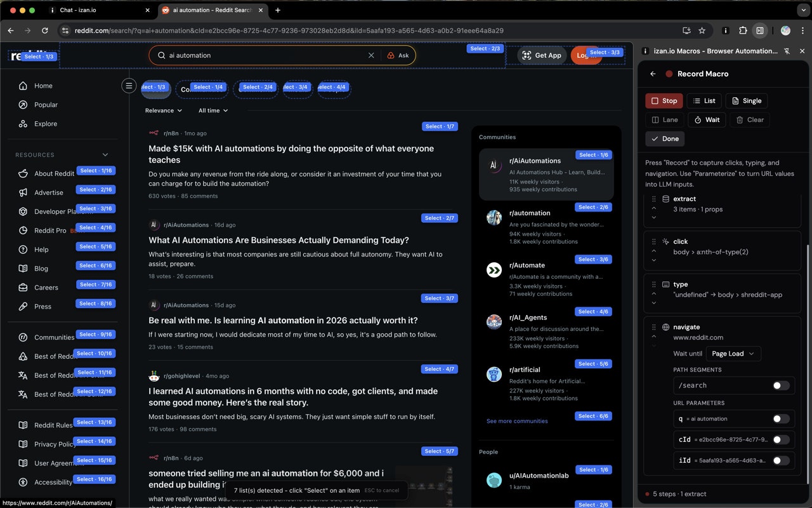Viewport: 812px width, 508px height.
Task: Click the recording status dot next to Record Macro
Action: [669, 74]
